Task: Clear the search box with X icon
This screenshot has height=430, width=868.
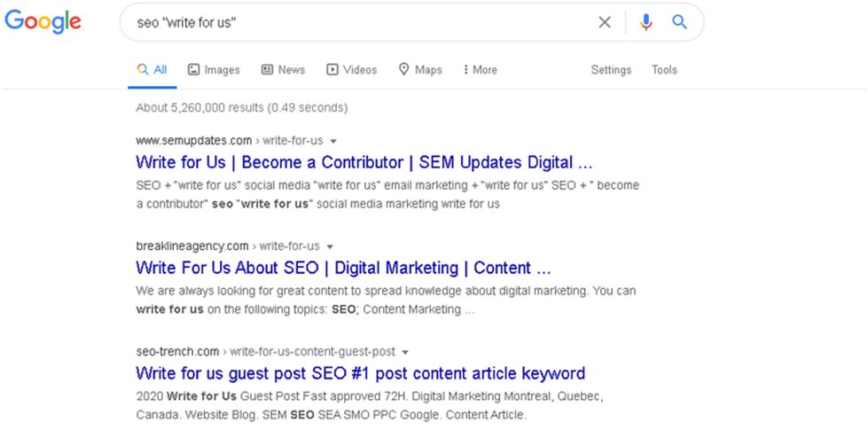Action: click(x=605, y=22)
